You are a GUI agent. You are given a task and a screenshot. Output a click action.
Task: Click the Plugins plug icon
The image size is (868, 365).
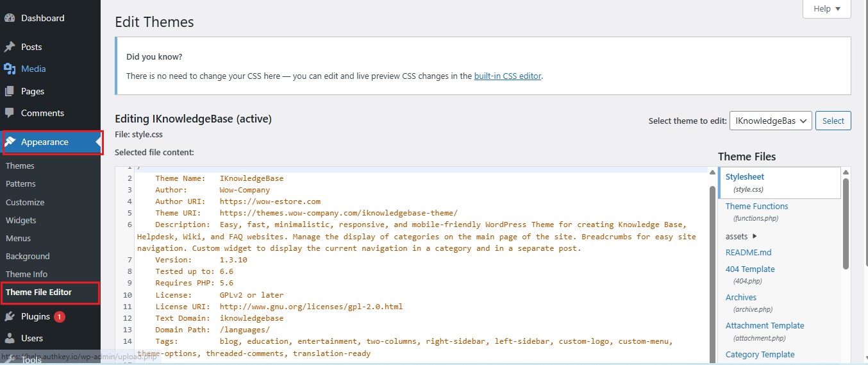click(x=10, y=316)
